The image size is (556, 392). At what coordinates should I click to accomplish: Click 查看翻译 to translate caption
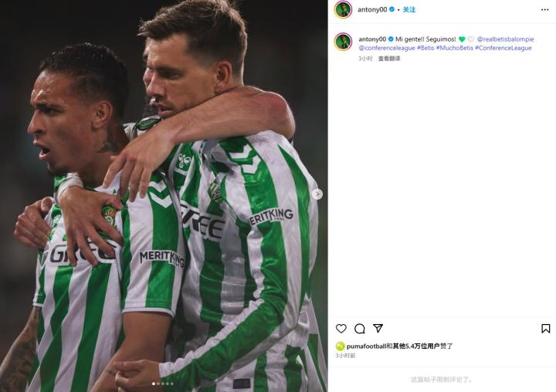(389, 59)
